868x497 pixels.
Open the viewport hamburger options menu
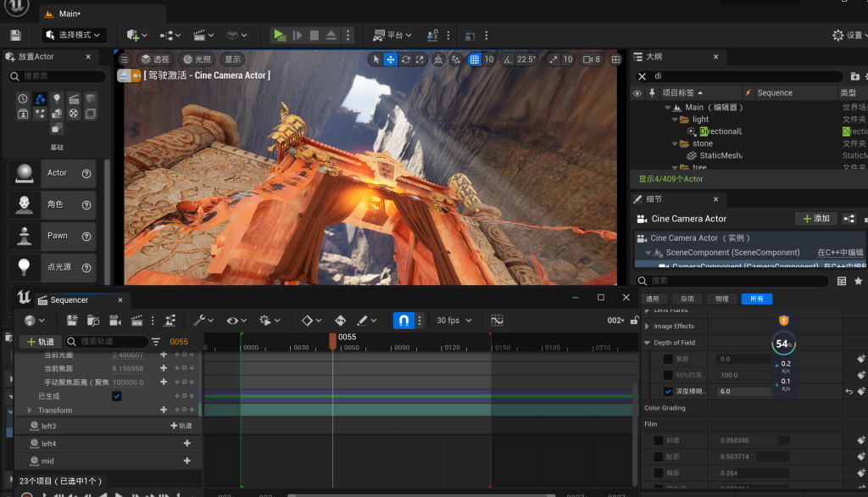pyautogui.click(x=125, y=59)
